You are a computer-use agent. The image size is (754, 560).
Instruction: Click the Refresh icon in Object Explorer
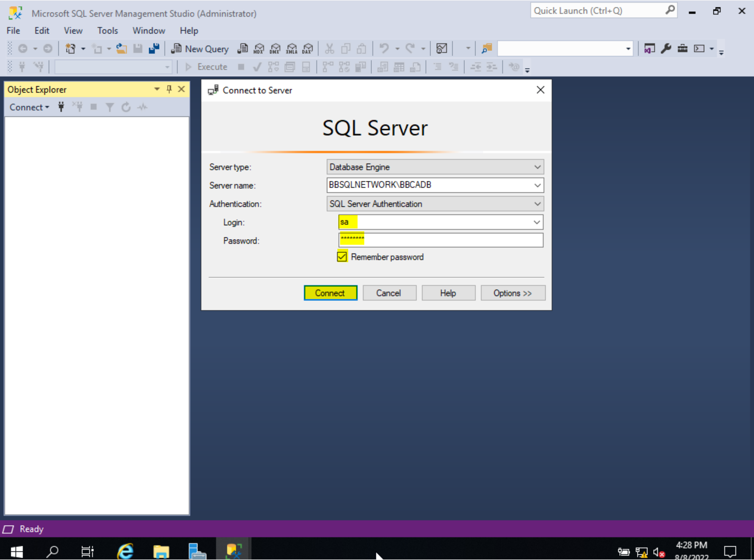click(x=126, y=107)
